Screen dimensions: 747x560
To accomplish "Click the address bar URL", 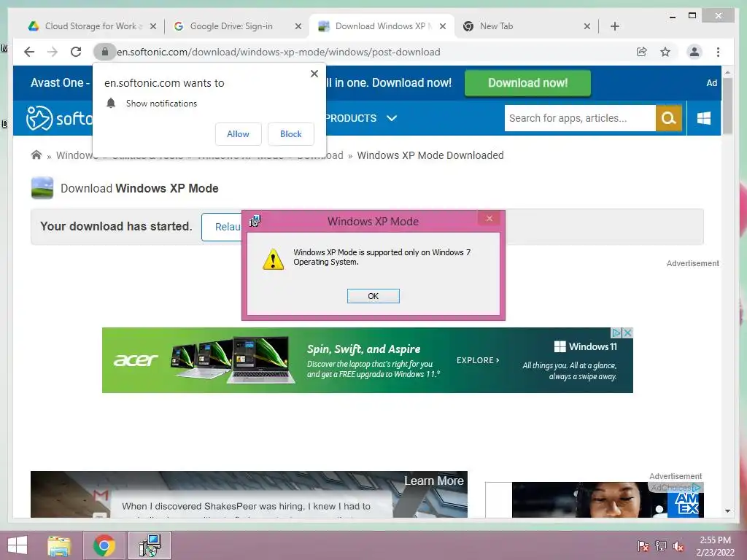I will 278,52.
